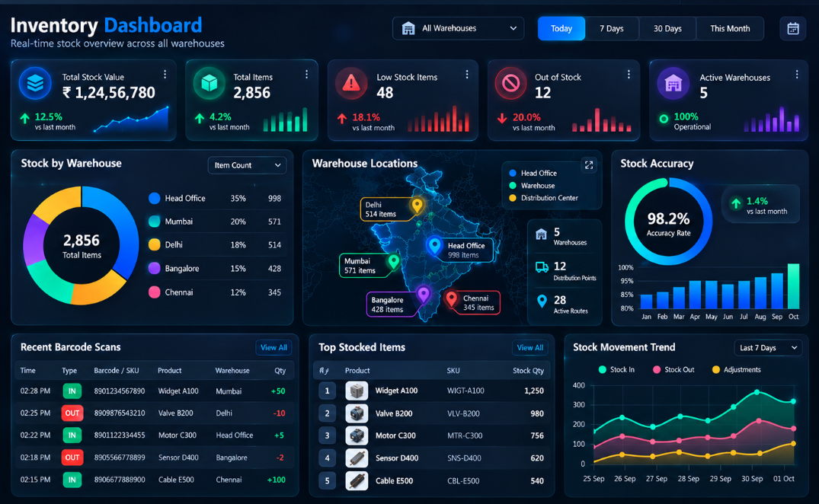This screenshot has height=504, width=819.
Task: Toggle Warehouse in the map legend
Action: click(532, 186)
